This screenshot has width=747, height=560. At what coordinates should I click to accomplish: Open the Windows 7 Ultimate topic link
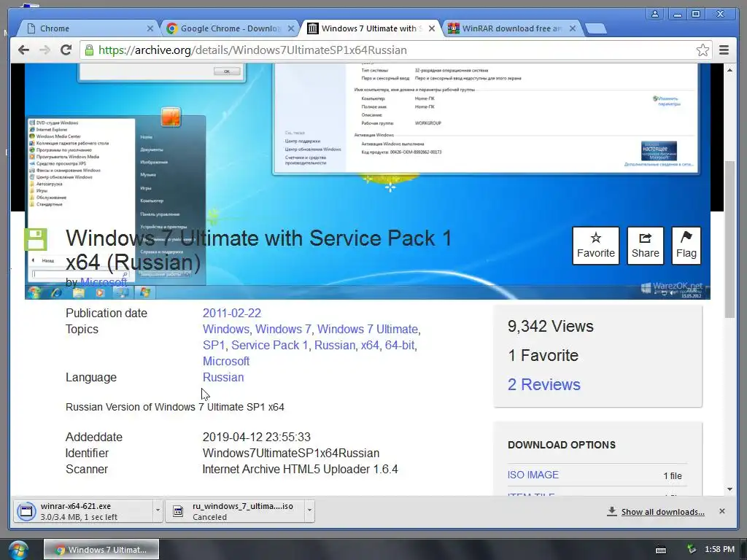(x=368, y=329)
